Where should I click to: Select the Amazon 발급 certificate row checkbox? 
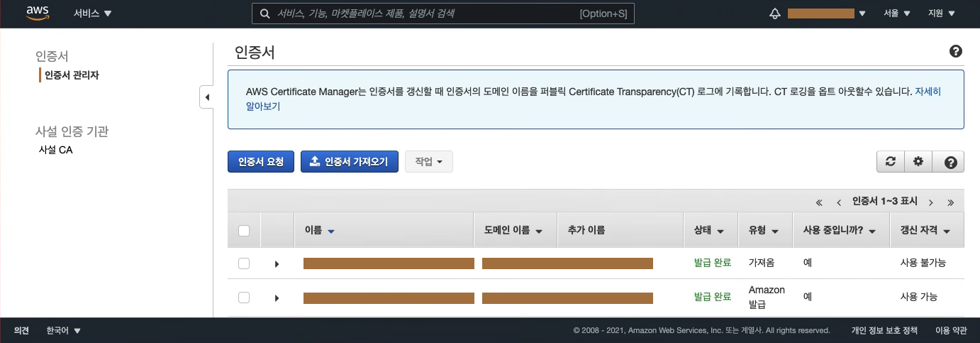click(x=244, y=298)
